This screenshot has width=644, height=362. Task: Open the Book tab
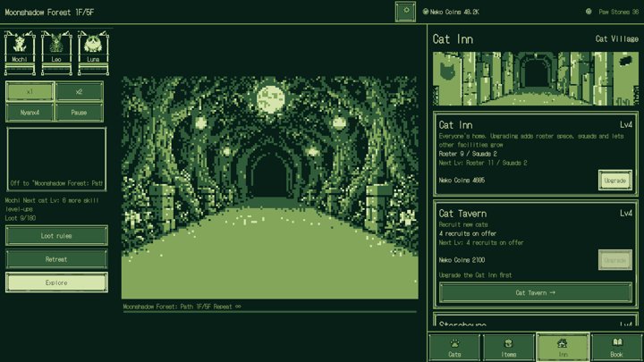[x=616, y=348]
